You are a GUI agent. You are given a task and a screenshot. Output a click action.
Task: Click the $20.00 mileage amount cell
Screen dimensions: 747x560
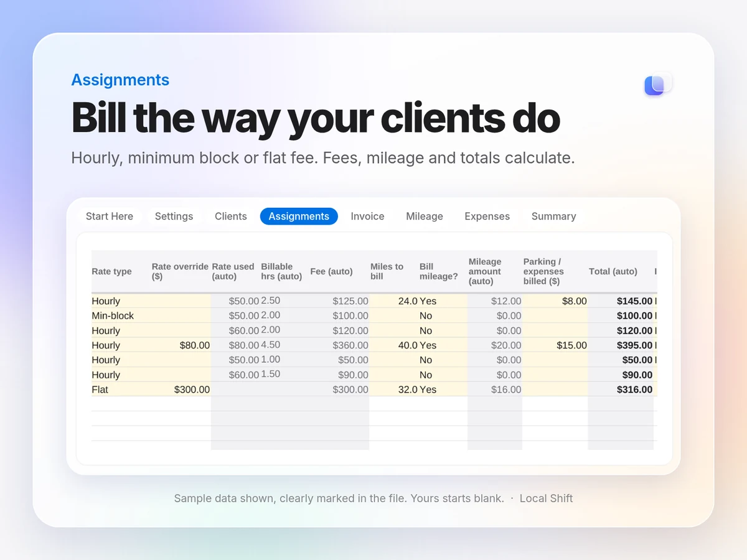click(495, 345)
